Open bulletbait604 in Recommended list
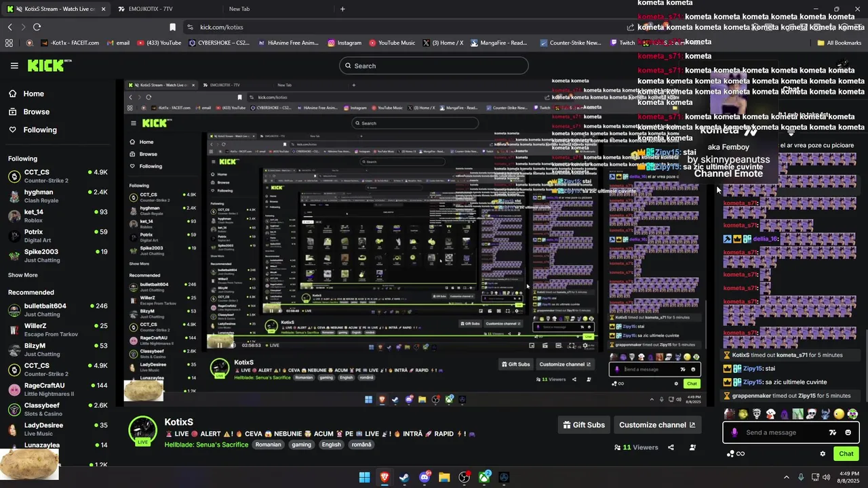Screen dimensions: 868x488 [x=58, y=310]
